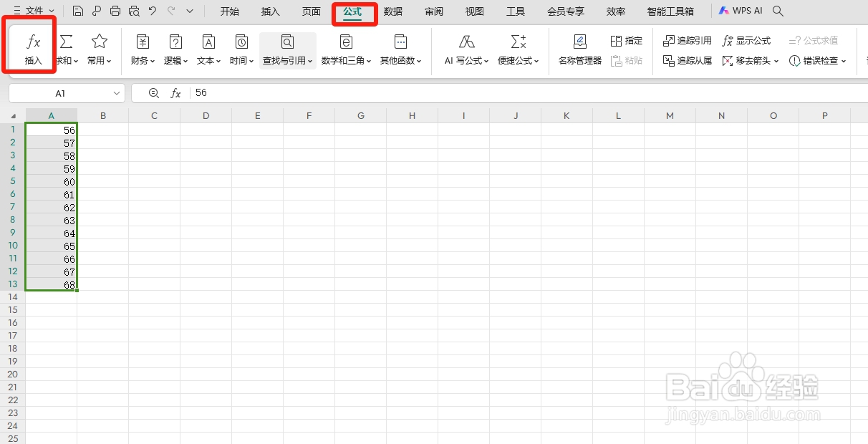Click the Undo icon
The image size is (868, 444).
click(152, 11)
